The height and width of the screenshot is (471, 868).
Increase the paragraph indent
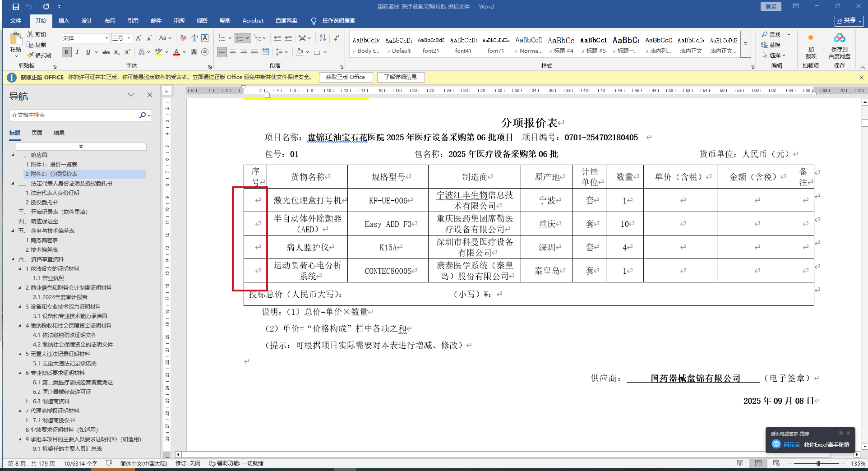288,38
